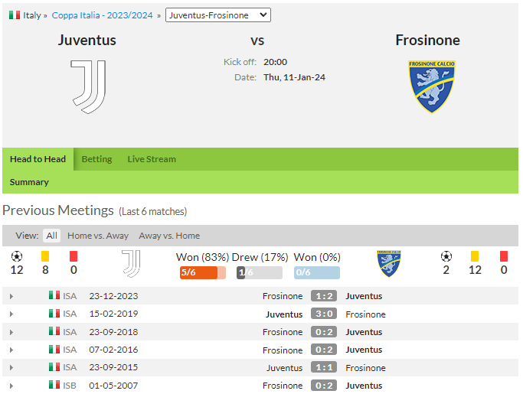This screenshot has width=523, height=420.
Task: Switch view to Home vs. Away
Action: point(98,236)
